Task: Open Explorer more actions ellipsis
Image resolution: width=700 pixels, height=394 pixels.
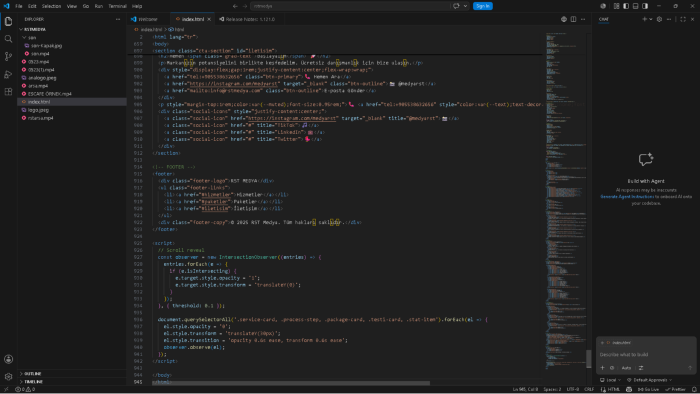Action: pyautogui.click(x=118, y=19)
